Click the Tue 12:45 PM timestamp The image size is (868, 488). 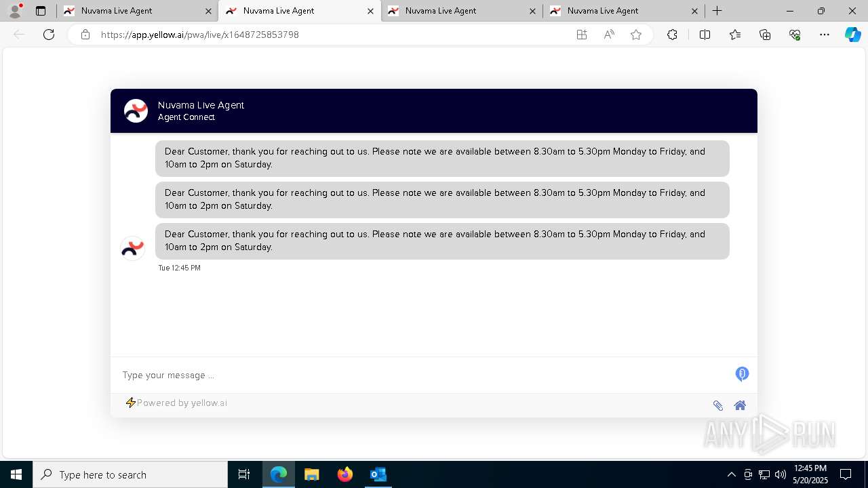179,268
